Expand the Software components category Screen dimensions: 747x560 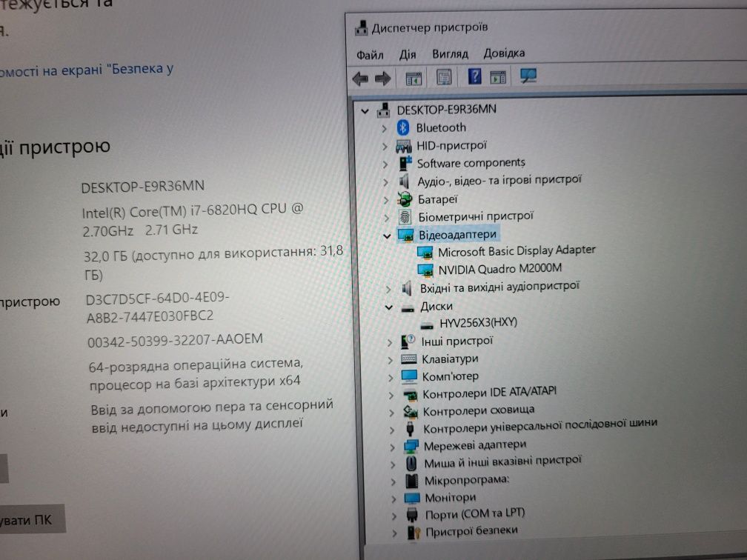(385, 164)
